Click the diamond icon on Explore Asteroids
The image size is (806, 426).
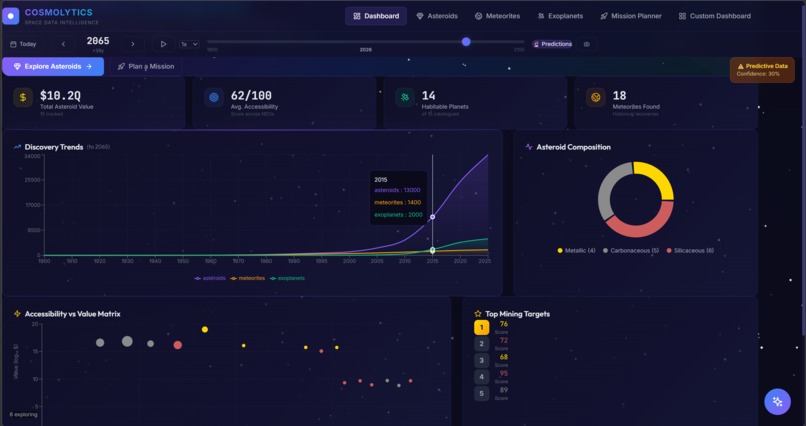pos(17,66)
